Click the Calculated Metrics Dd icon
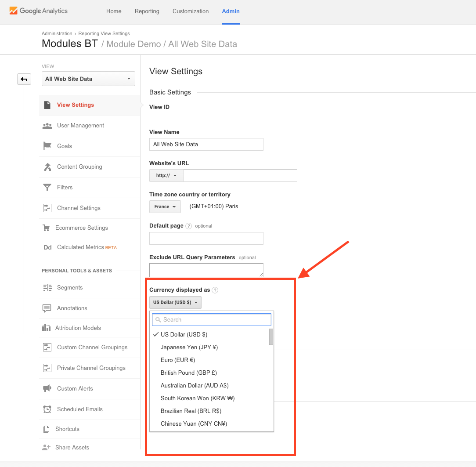The height and width of the screenshot is (467, 476). click(47, 247)
